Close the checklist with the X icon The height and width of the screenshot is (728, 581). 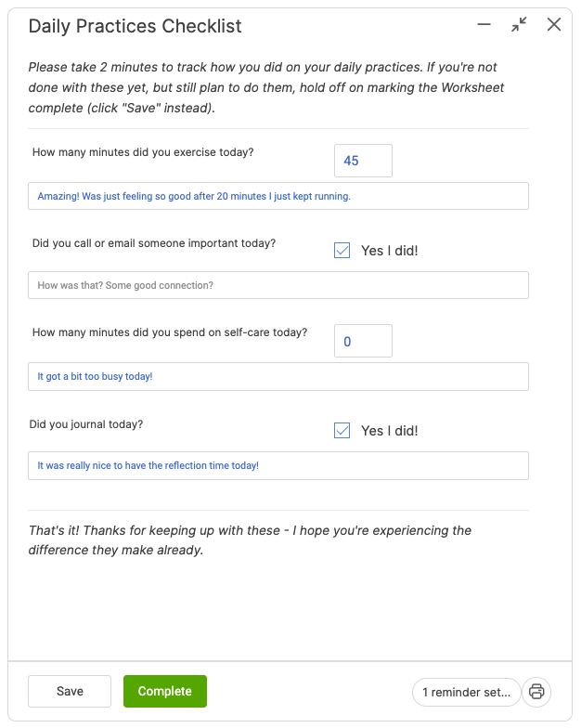554,25
